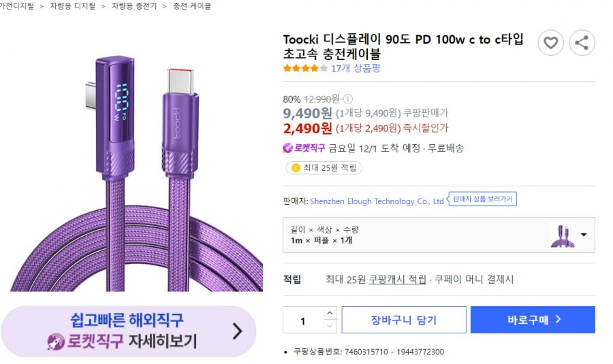613x364 pixels.
Task: Open the 17개 상품평 reviews link
Action: pyautogui.click(x=356, y=68)
